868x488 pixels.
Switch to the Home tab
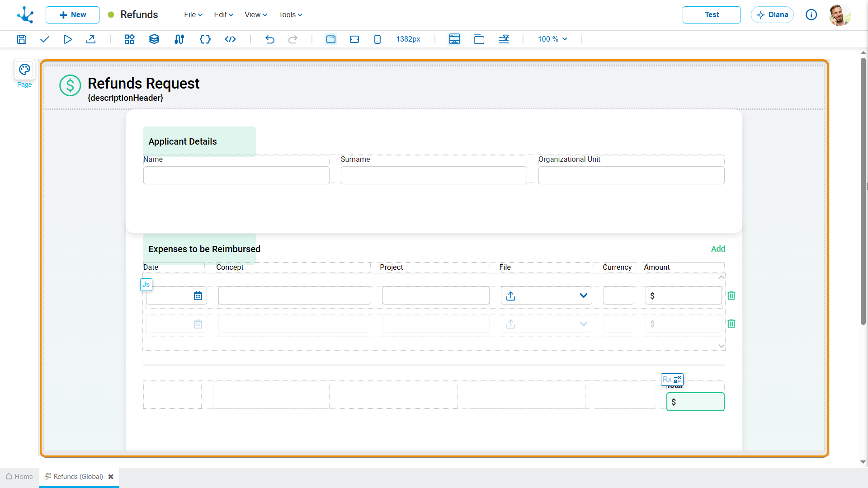point(19,477)
